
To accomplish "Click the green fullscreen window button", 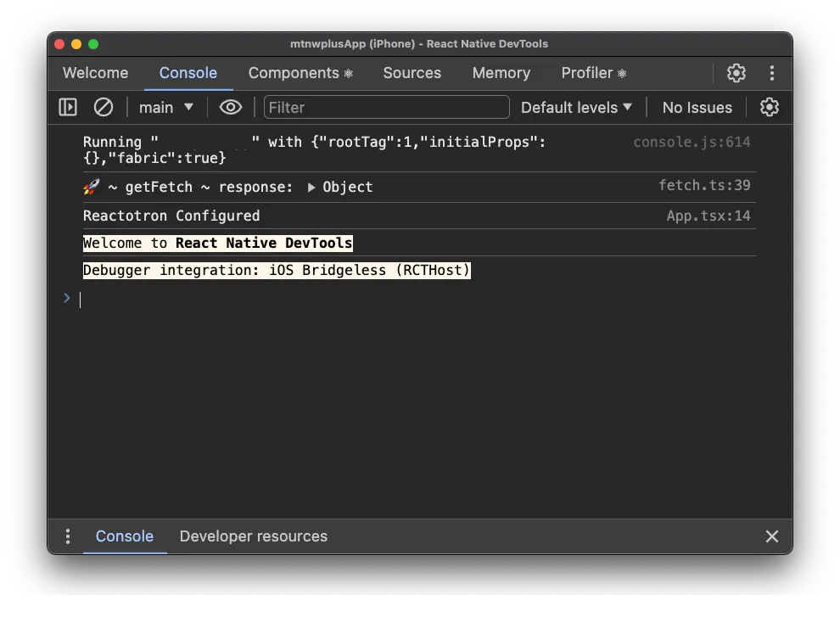I will pos(93,44).
